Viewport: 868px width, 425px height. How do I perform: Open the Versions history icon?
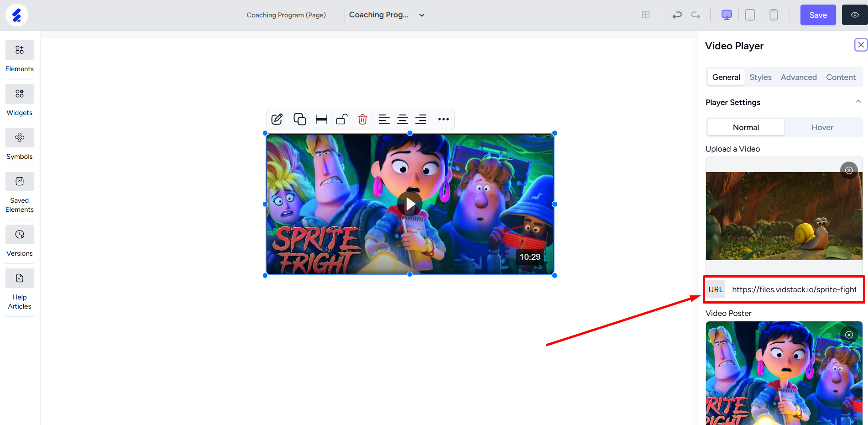click(x=20, y=235)
